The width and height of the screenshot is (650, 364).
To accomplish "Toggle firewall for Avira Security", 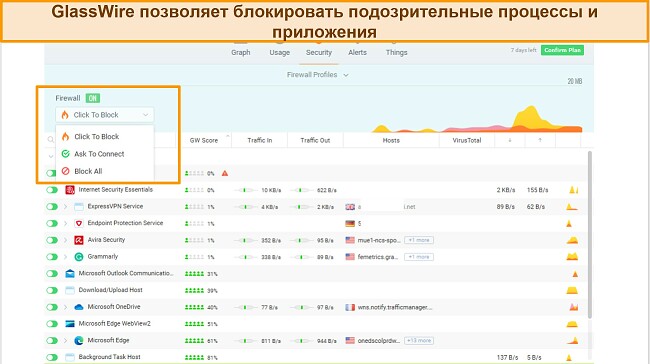I will [x=52, y=240].
